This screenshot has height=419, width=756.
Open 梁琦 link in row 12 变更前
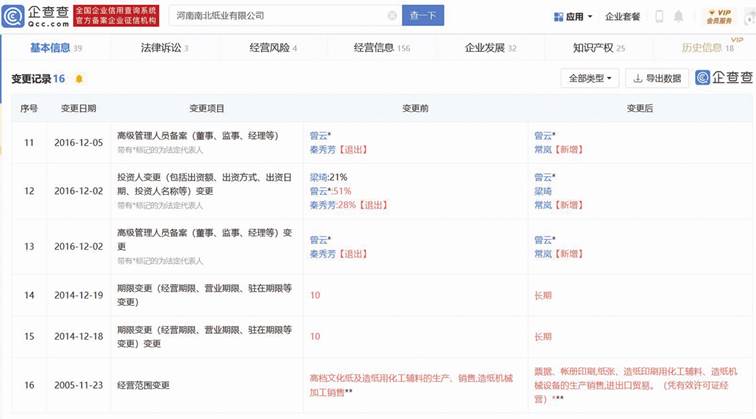point(318,177)
